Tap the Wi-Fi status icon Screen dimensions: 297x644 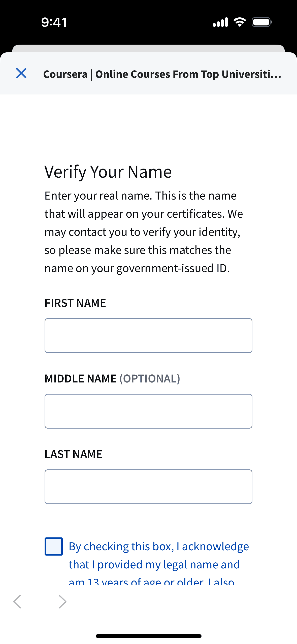click(x=240, y=22)
